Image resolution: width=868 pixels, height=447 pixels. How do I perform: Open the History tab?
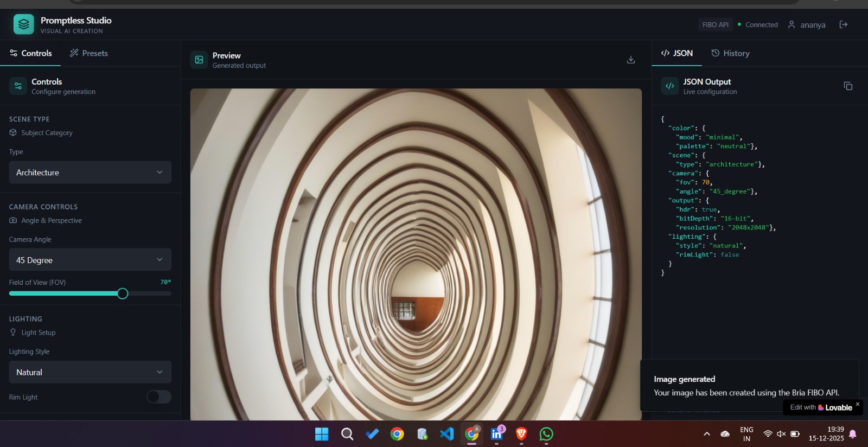pyautogui.click(x=730, y=53)
